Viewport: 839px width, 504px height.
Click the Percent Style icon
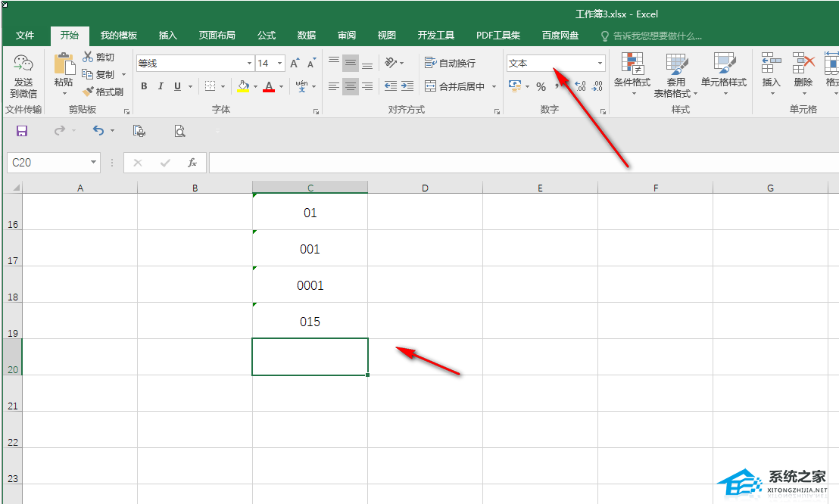541,86
